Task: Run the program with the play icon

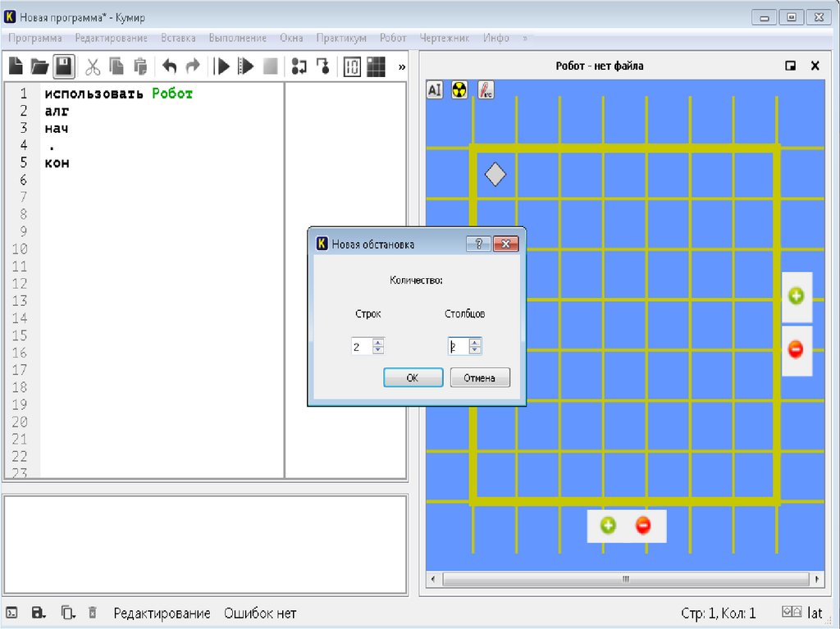Action: (221, 66)
